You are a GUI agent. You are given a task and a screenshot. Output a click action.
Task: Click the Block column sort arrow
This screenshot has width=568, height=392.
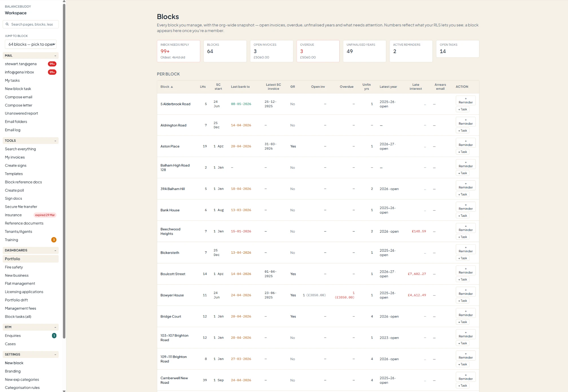click(172, 87)
